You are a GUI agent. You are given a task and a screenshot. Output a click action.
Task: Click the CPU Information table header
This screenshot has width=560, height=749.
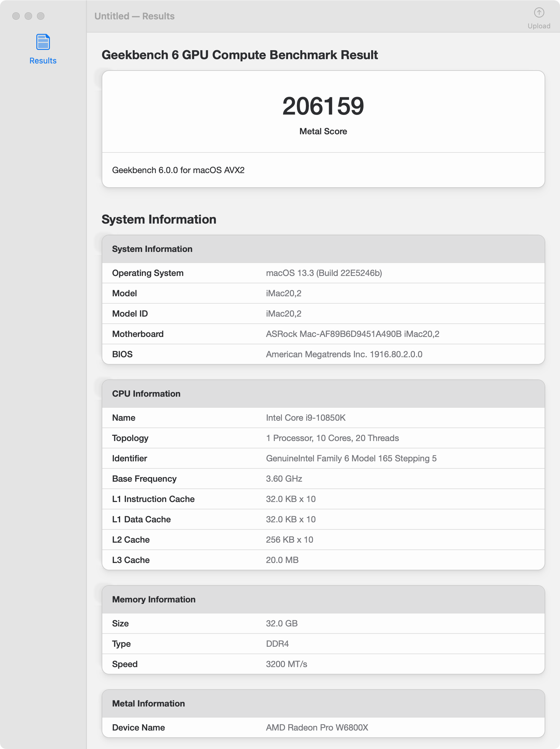click(x=323, y=394)
